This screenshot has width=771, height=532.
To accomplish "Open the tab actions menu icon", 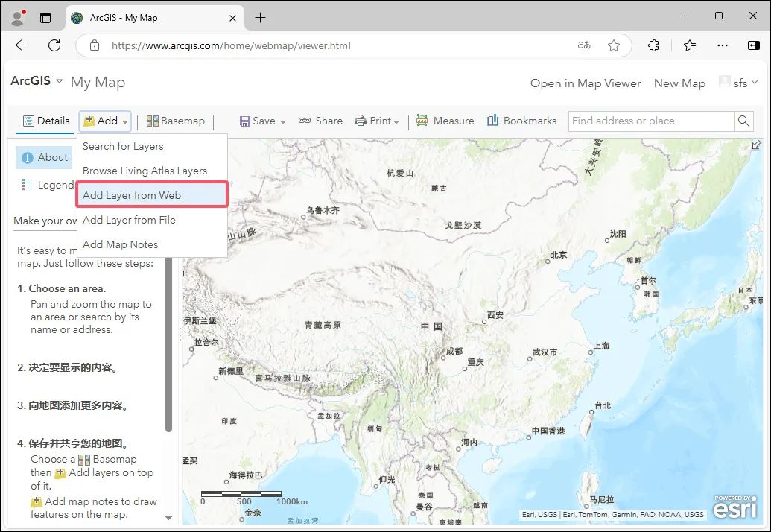I will click(45, 18).
